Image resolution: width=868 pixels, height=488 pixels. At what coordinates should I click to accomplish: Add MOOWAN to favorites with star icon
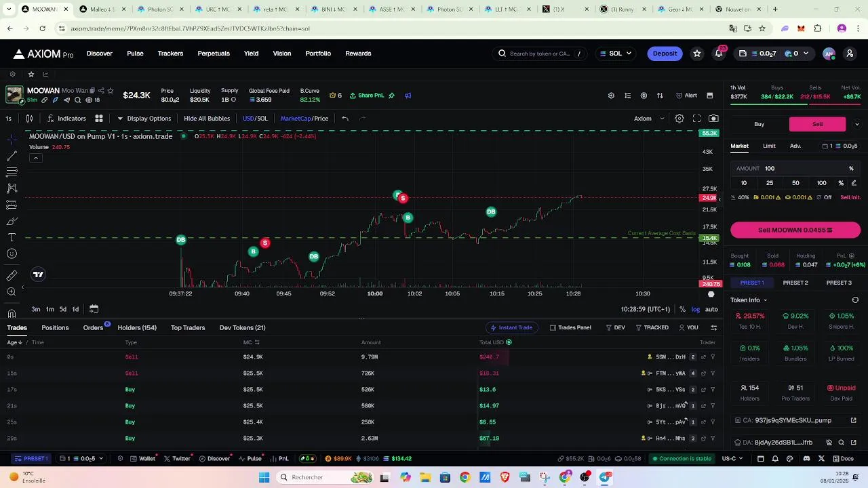tap(110, 91)
